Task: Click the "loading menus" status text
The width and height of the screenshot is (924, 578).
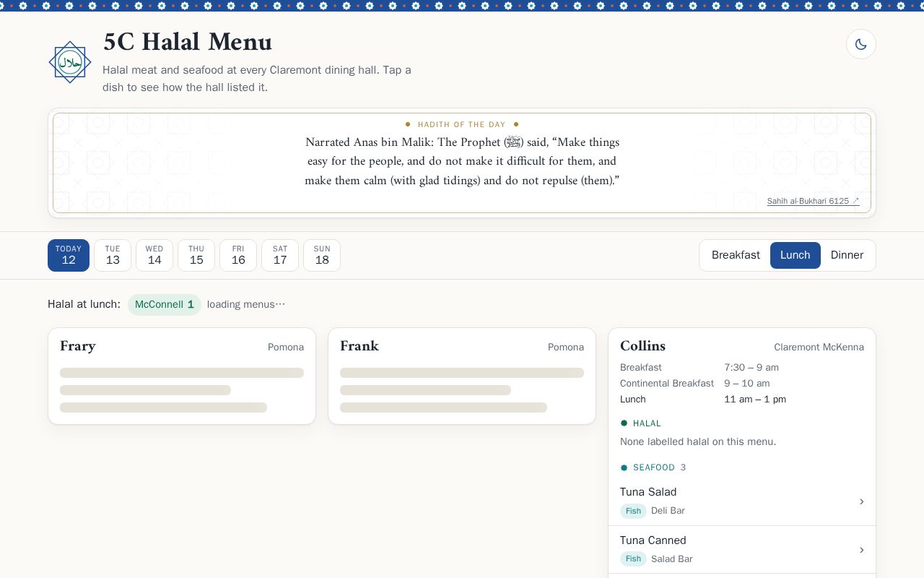Action: pos(246,304)
